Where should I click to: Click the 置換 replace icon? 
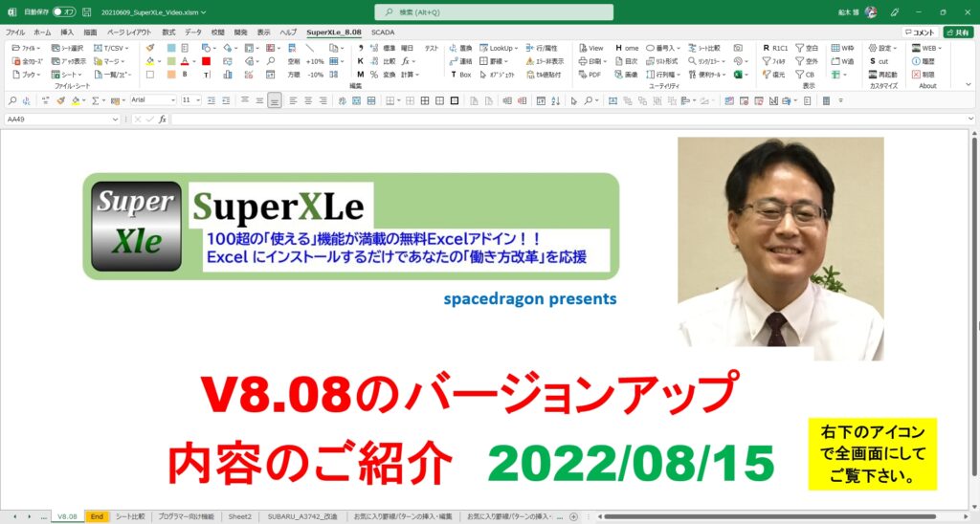tap(460, 48)
